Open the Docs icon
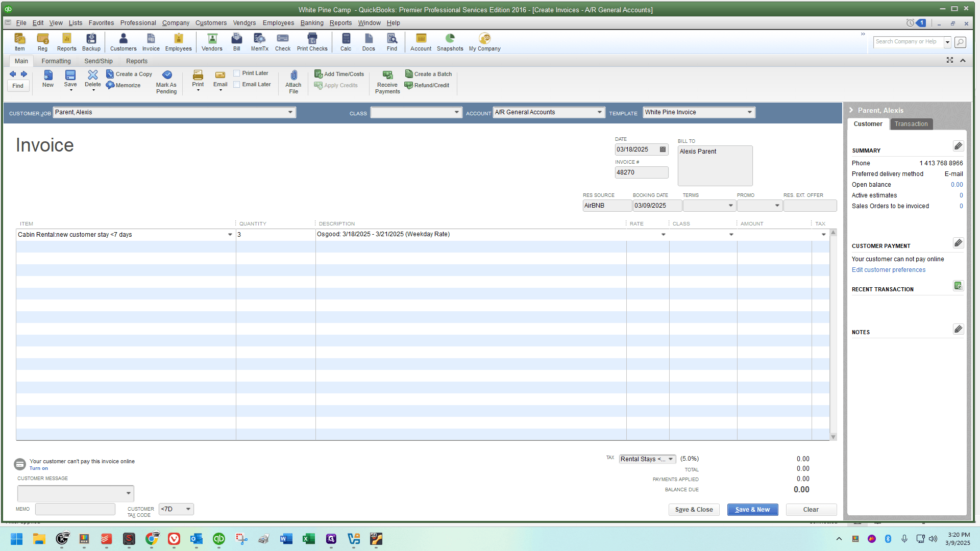This screenshot has height=551, width=980. tap(369, 42)
